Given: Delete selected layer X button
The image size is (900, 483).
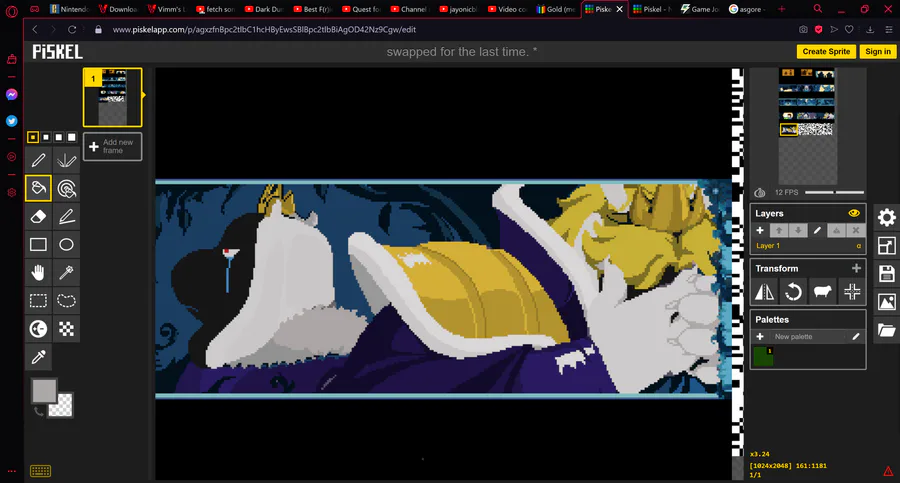Looking at the screenshot, I should (x=855, y=230).
